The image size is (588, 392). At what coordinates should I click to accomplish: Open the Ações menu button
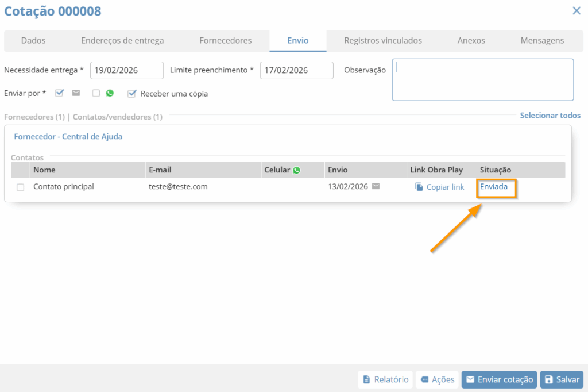point(437,379)
